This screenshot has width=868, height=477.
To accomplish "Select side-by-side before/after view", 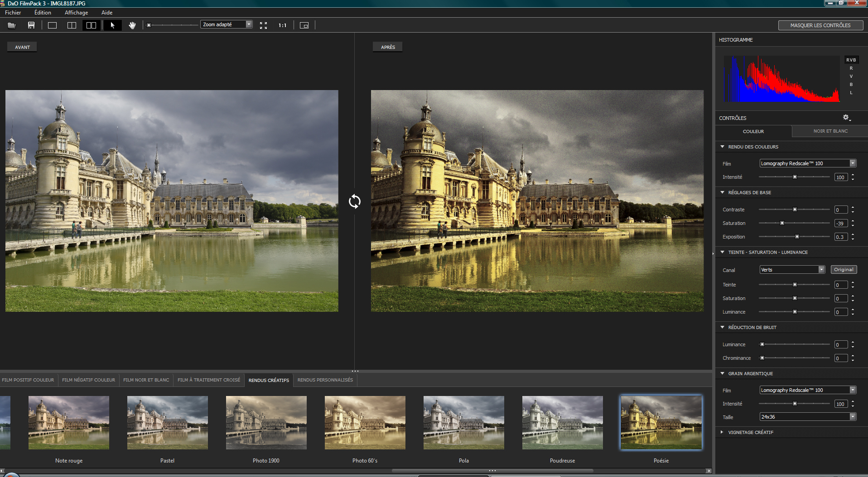I will [x=92, y=25].
